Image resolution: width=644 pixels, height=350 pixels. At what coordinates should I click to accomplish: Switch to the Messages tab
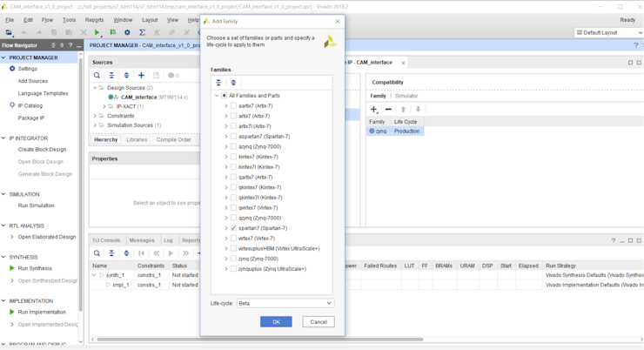[x=142, y=240]
